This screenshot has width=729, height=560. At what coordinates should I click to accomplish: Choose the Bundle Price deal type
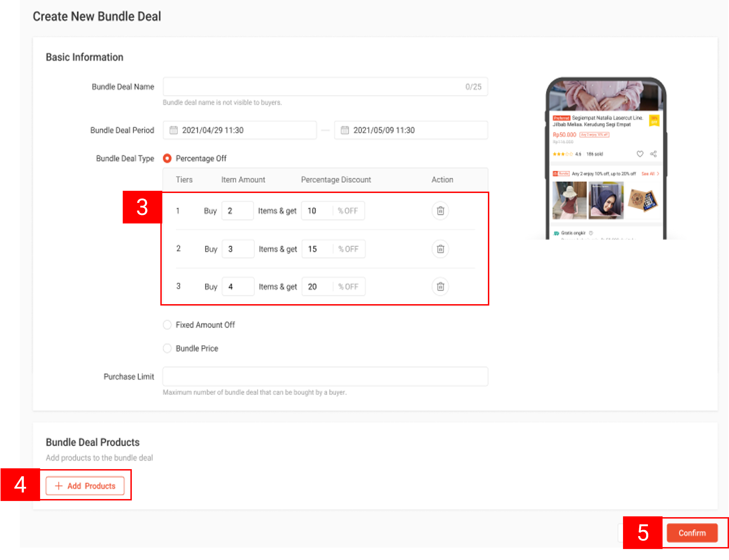tap(167, 348)
